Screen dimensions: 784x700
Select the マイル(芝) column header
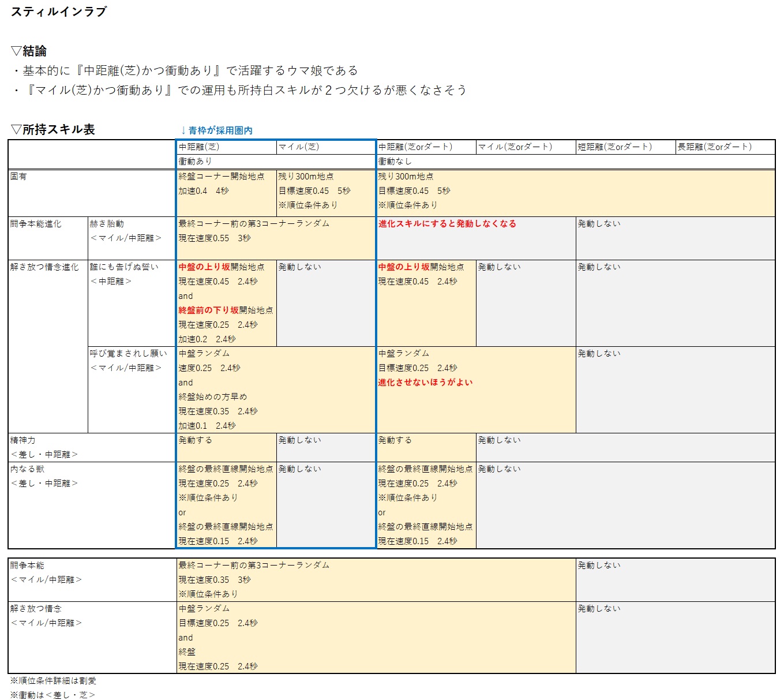(299, 147)
